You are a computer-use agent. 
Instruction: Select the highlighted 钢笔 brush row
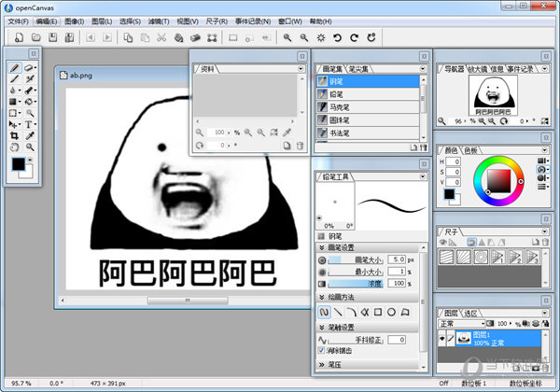pyautogui.click(x=368, y=81)
